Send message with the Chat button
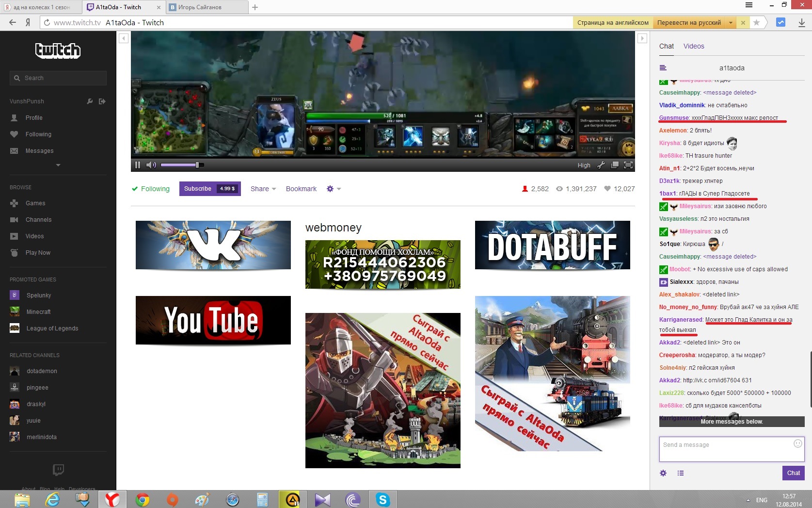Viewport: 812px width, 508px height. coord(794,473)
